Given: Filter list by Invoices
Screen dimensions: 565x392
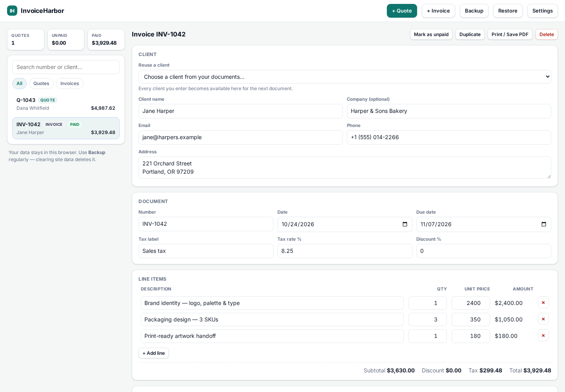Looking at the screenshot, I should click(69, 83).
